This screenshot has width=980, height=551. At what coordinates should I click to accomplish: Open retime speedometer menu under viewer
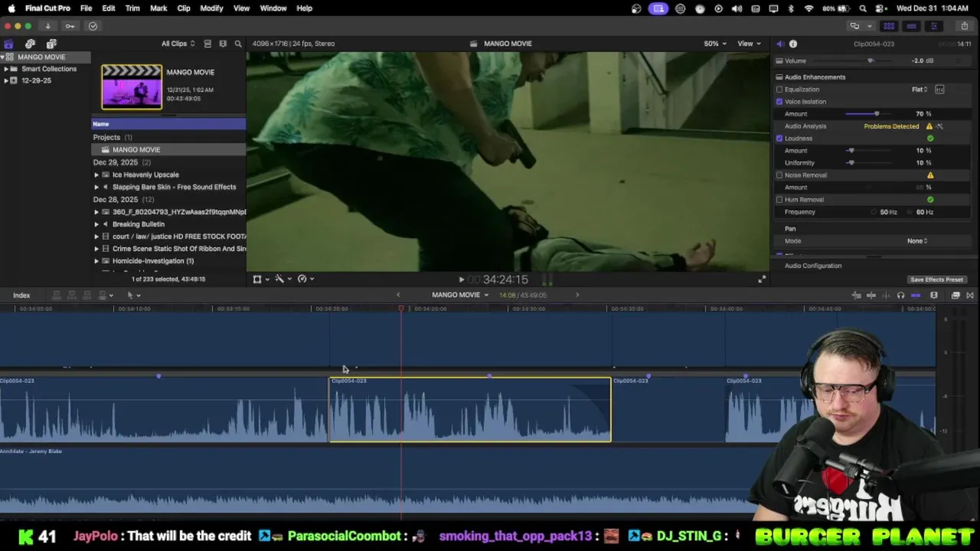[305, 279]
